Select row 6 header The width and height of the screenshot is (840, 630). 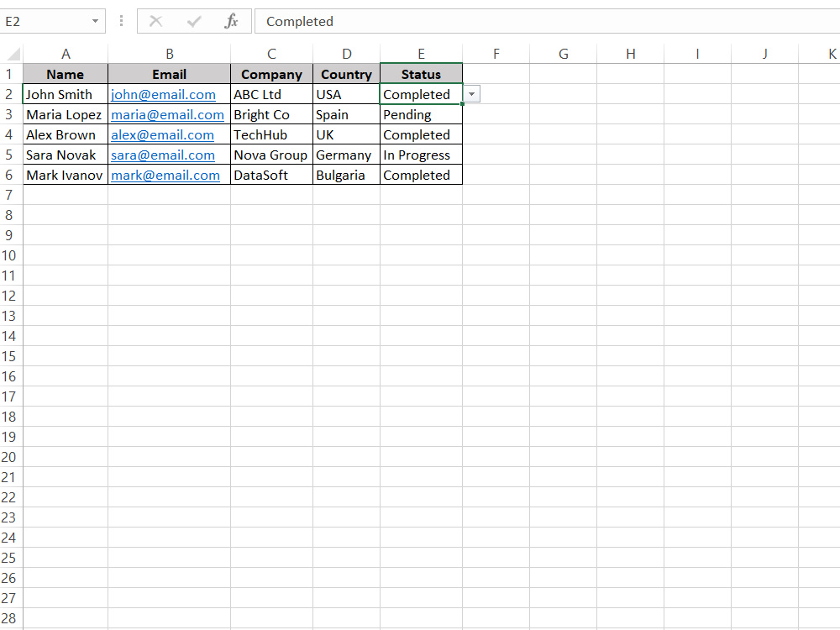point(9,176)
